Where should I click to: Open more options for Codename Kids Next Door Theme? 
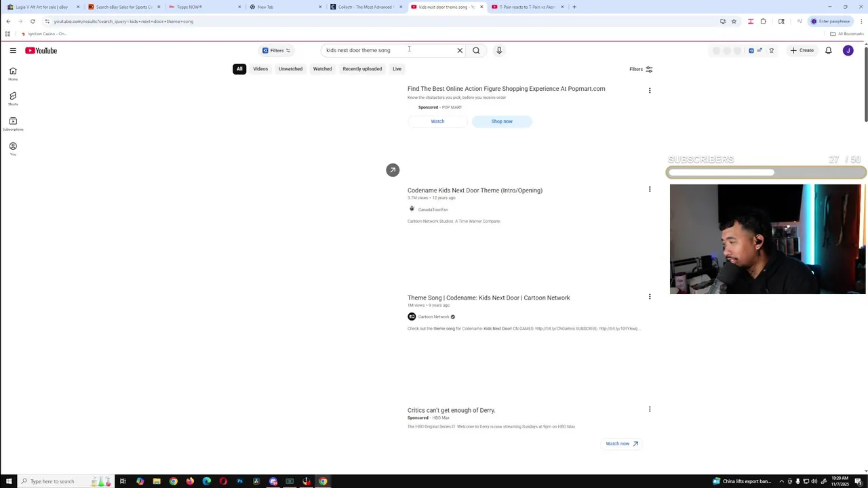650,189
